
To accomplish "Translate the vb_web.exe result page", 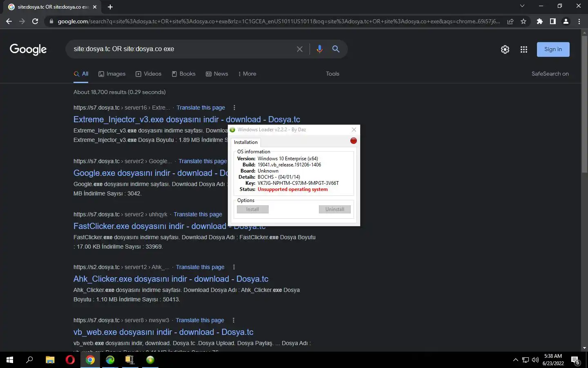I will click(200, 320).
